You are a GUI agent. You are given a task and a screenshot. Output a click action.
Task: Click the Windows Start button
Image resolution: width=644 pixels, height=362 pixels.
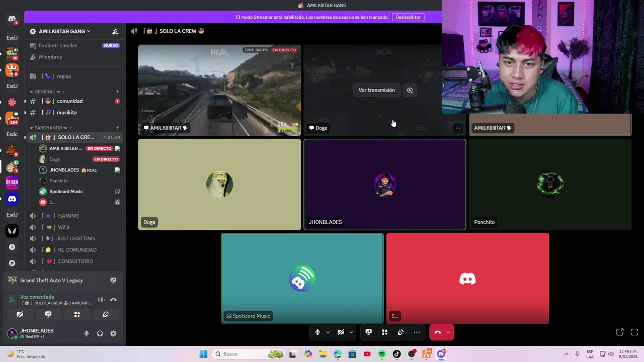(203, 354)
